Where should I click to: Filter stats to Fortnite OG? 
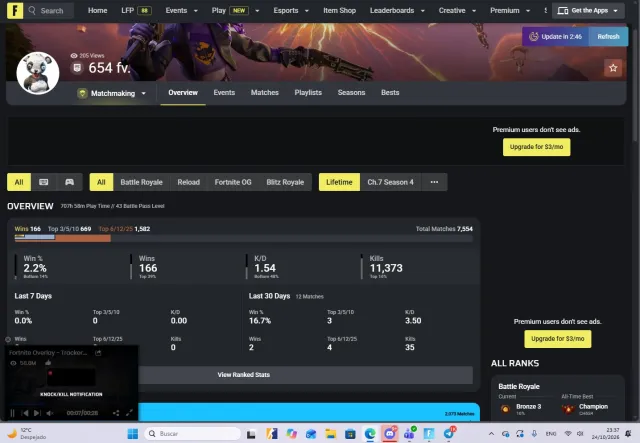233,182
